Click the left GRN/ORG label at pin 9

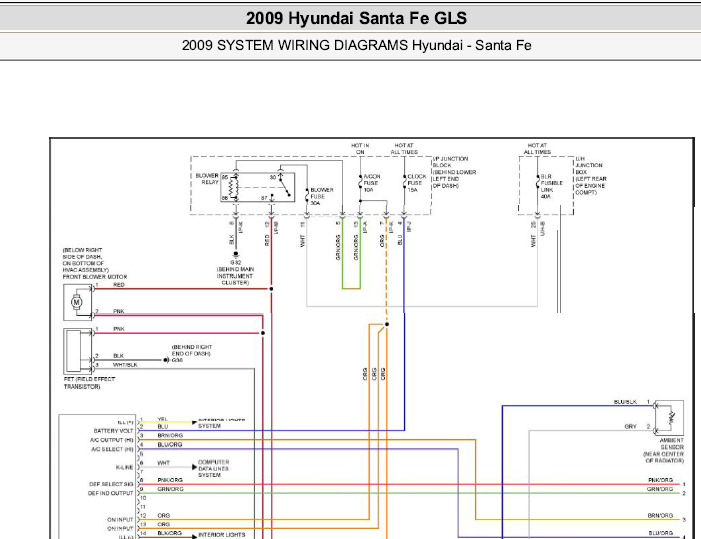[x=170, y=489]
